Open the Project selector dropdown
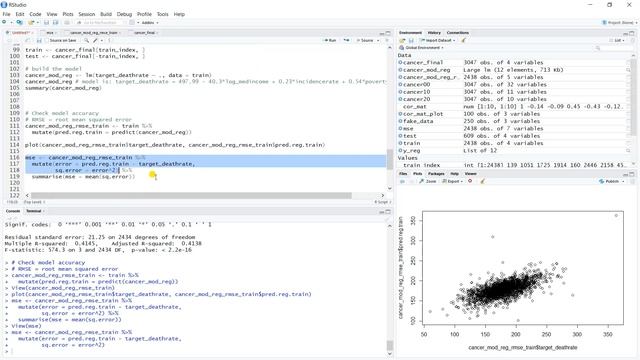640x360 pixels. 619,22
